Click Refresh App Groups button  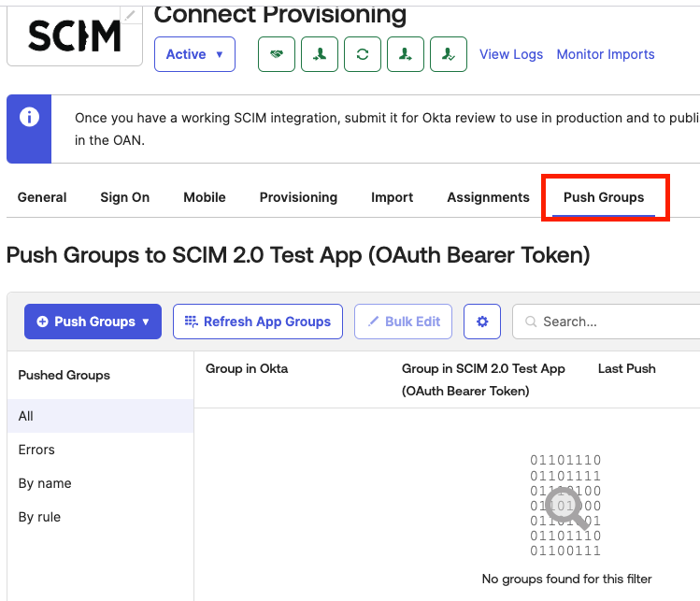coord(258,322)
